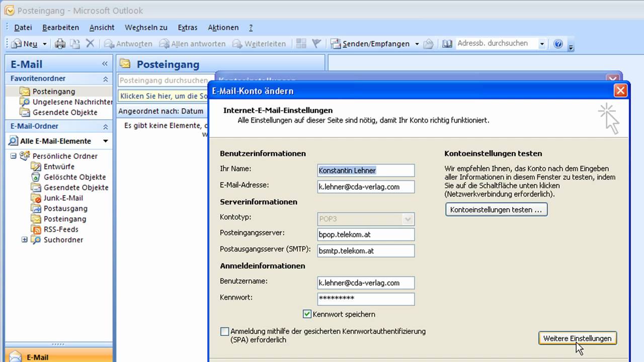Click Allen antworten in toolbar
The image size is (644, 362).
pyautogui.click(x=192, y=44)
